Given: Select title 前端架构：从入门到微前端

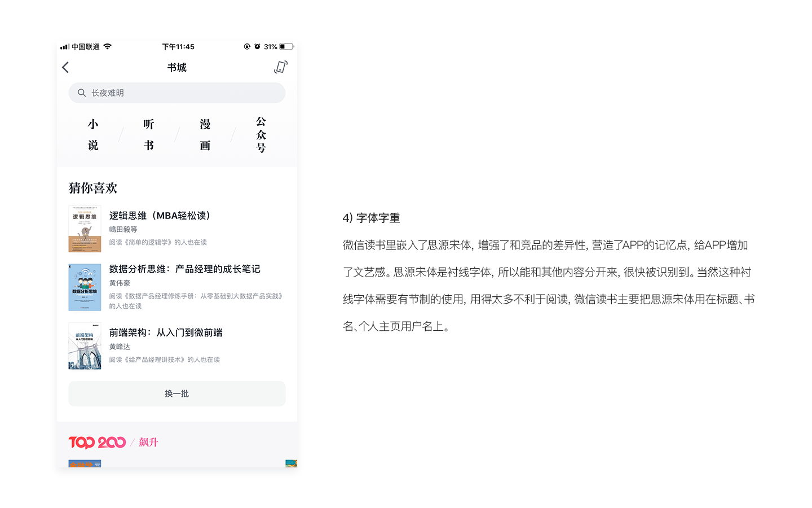Looking at the screenshot, I should tap(166, 332).
